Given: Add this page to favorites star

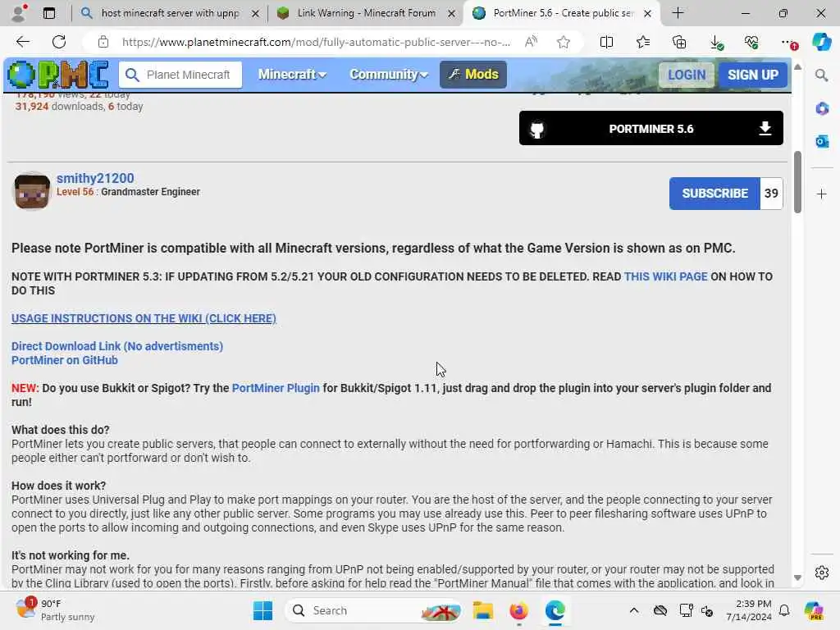Looking at the screenshot, I should [x=563, y=42].
